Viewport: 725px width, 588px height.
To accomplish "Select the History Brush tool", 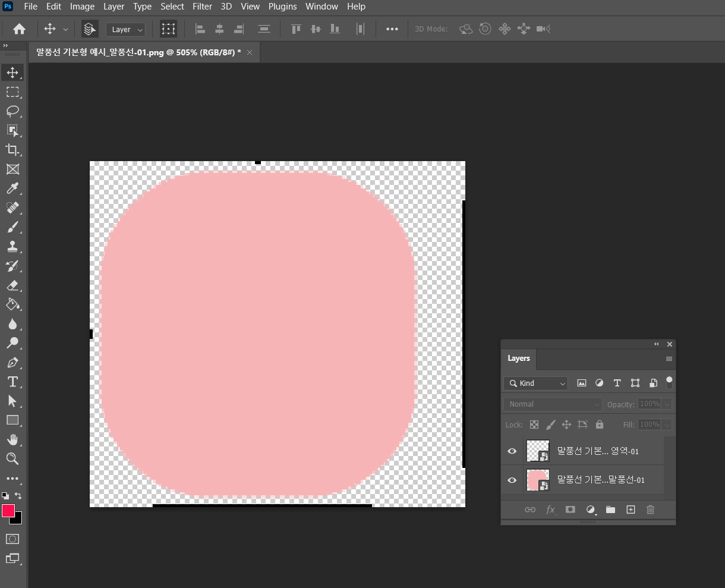I will tap(12, 266).
